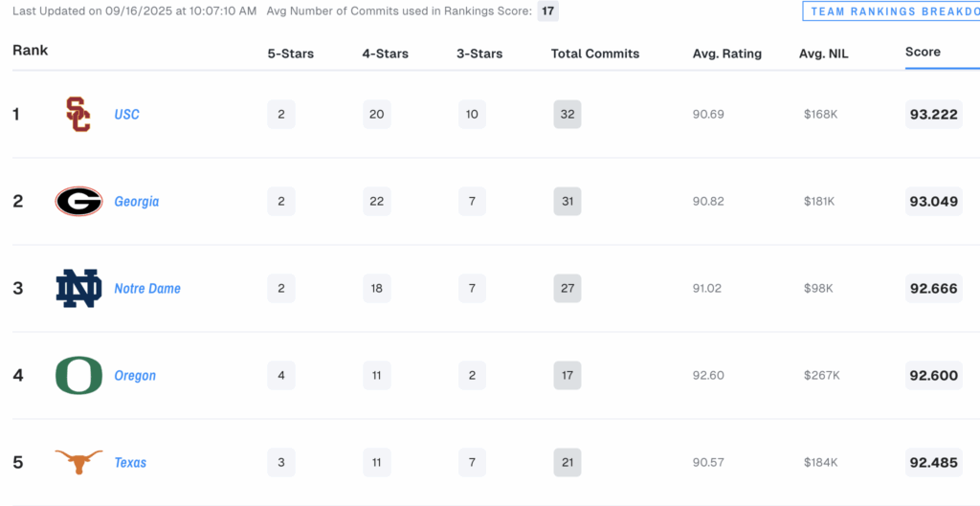Sort by the Score column header

click(924, 52)
